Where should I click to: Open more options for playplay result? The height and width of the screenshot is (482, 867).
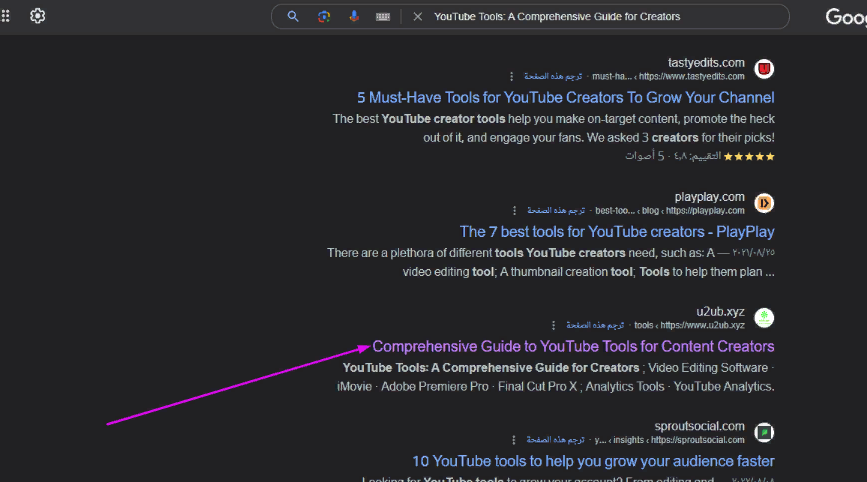click(x=514, y=211)
